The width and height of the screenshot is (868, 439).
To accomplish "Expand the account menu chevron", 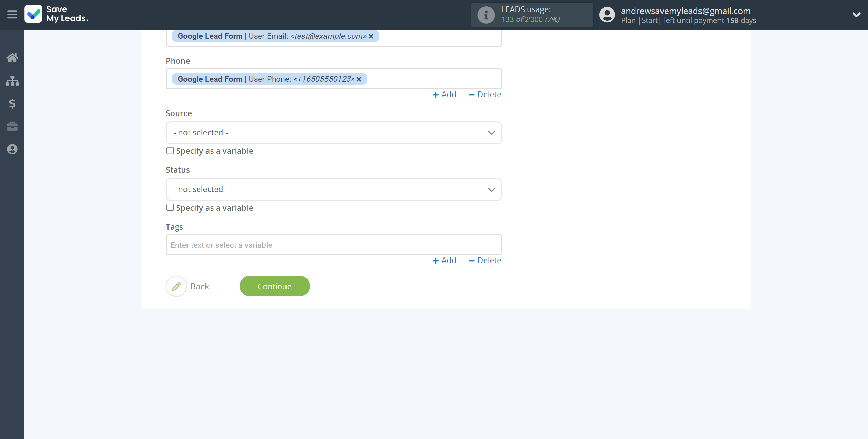I will point(856,15).
